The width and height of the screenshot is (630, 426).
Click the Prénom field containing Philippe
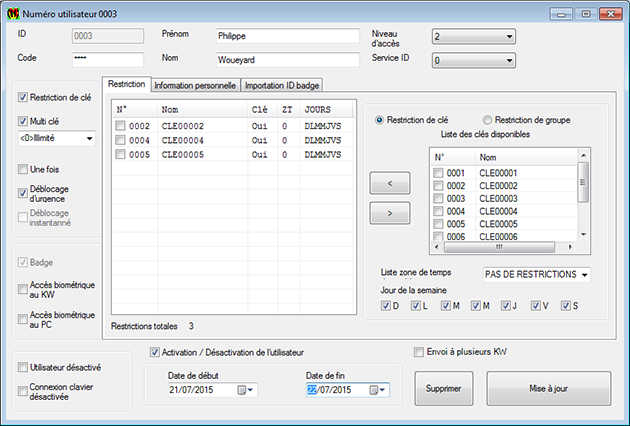[x=288, y=36]
